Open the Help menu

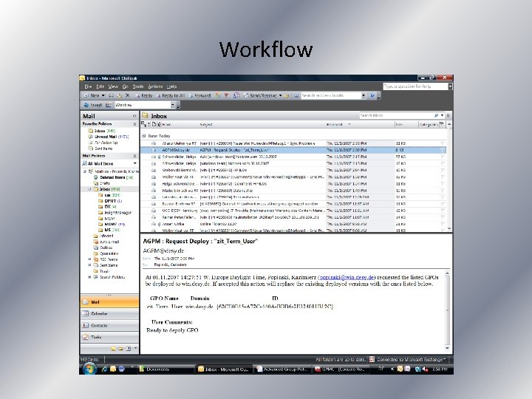tap(171, 86)
